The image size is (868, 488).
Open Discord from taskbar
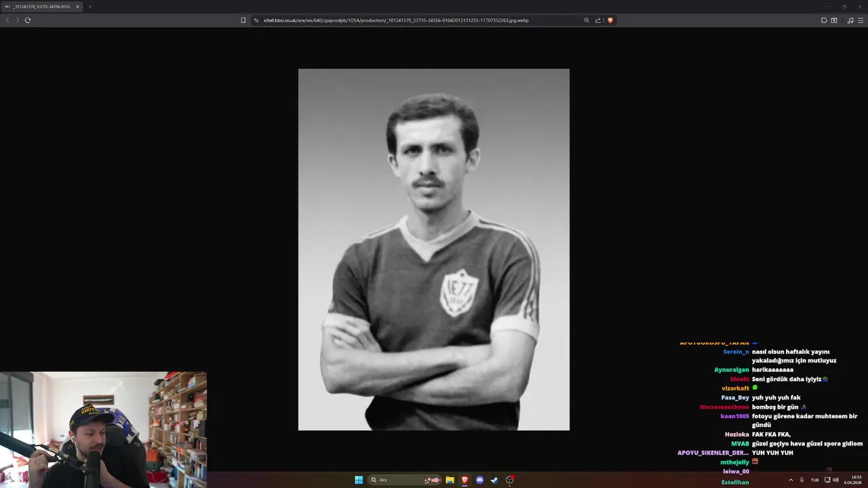(479, 480)
